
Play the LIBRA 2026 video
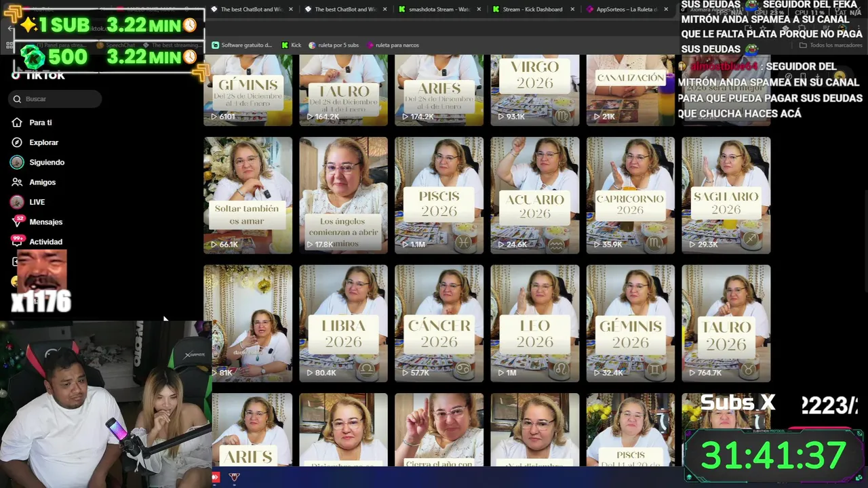pos(344,323)
